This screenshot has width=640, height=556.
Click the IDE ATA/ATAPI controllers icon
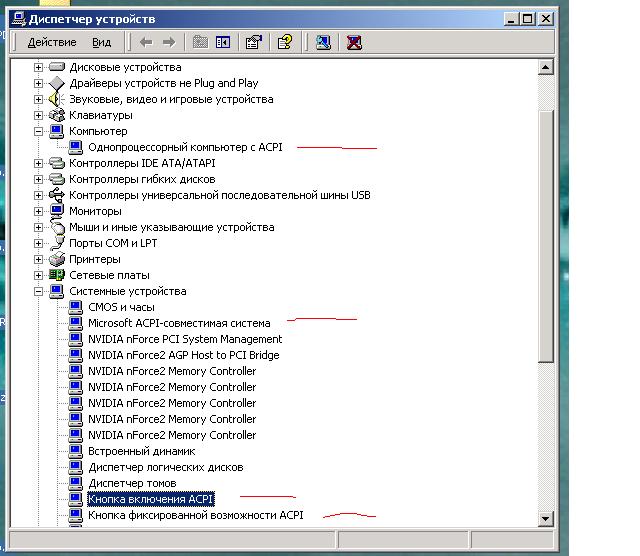pyautogui.click(x=57, y=163)
